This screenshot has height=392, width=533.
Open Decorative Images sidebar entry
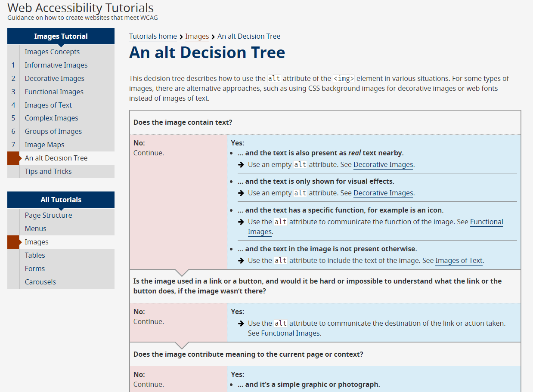[54, 78]
